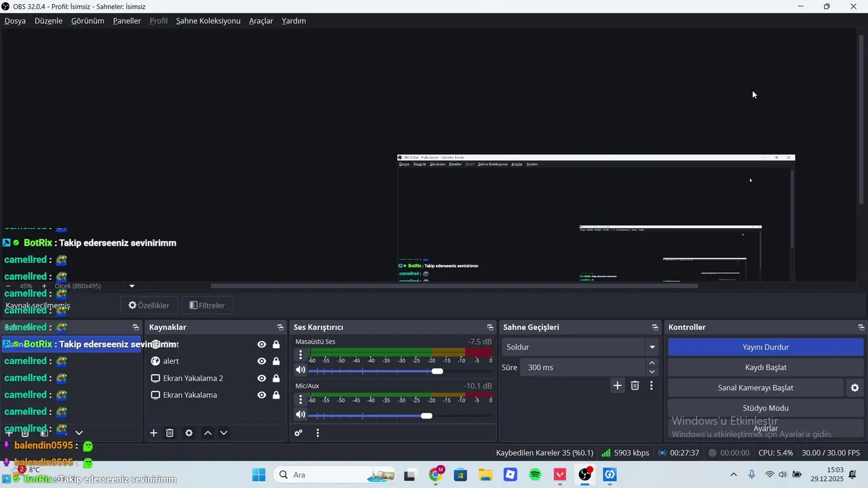Undock the Kaynaklar panel with its float icon
This screenshot has width=868, height=488.
(280, 327)
